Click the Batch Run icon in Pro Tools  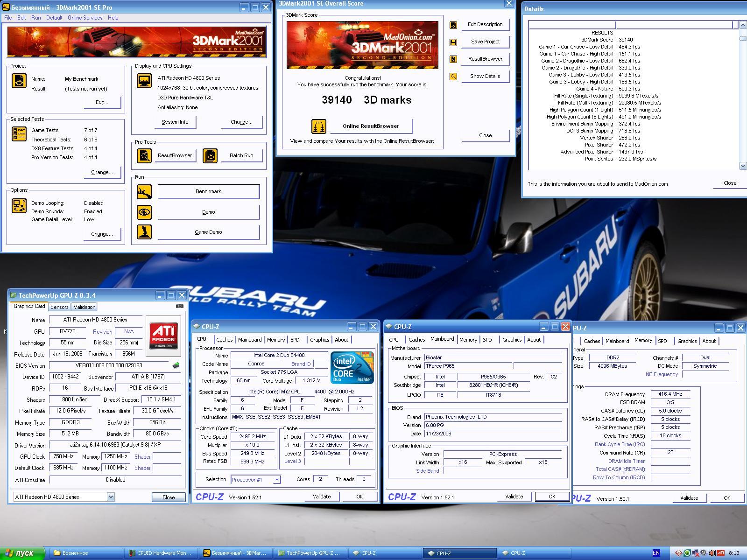[210, 155]
